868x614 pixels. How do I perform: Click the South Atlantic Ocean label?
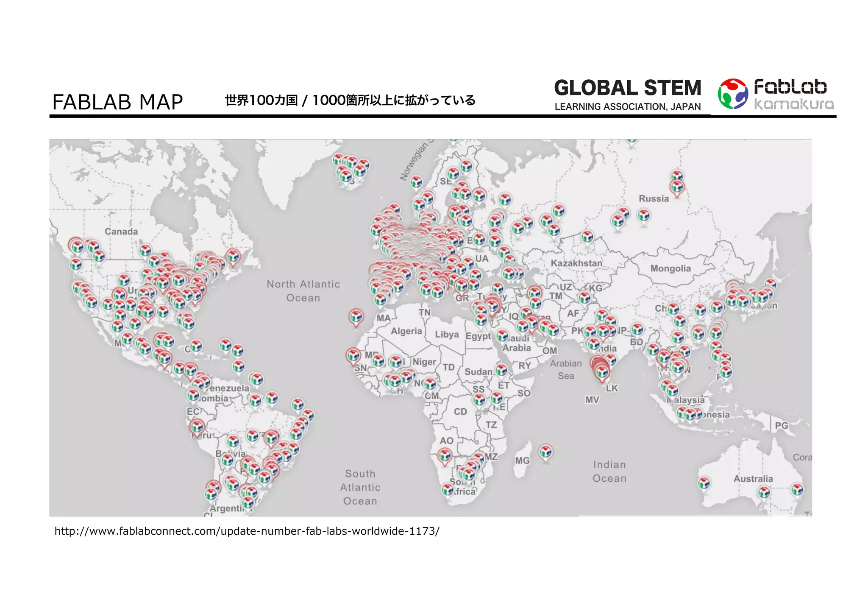click(360, 487)
